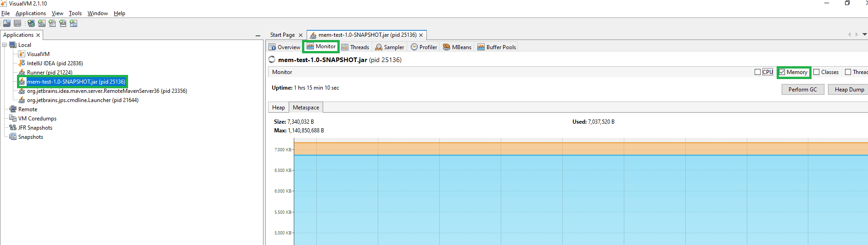The width and height of the screenshot is (868, 245).
Task: Select RemoteMavenServer36 (pid 23356) tree row
Action: (x=107, y=91)
